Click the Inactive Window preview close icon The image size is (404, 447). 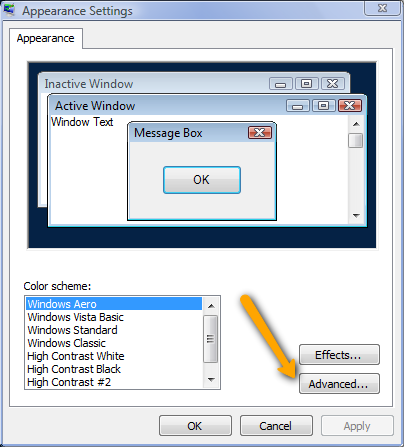pos(333,84)
